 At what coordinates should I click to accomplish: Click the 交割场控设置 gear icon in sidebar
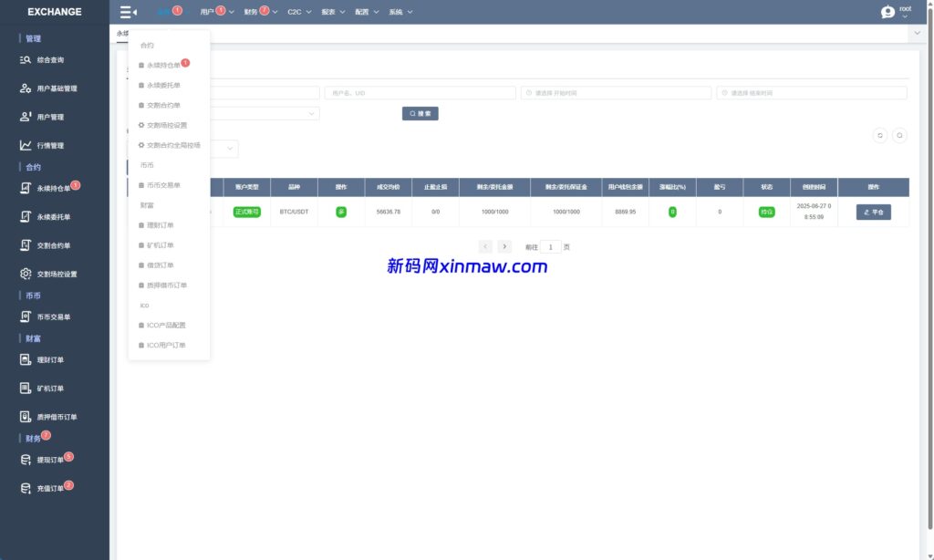point(26,274)
